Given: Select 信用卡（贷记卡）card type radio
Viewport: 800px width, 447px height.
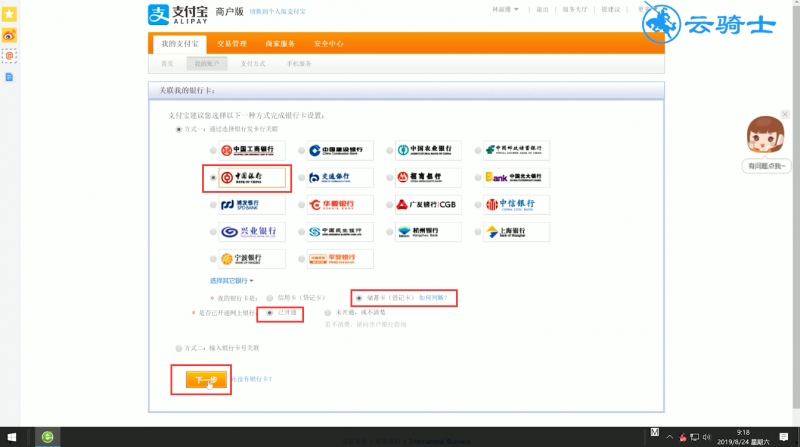Looking at the screenshot, I should pos(269,298).
